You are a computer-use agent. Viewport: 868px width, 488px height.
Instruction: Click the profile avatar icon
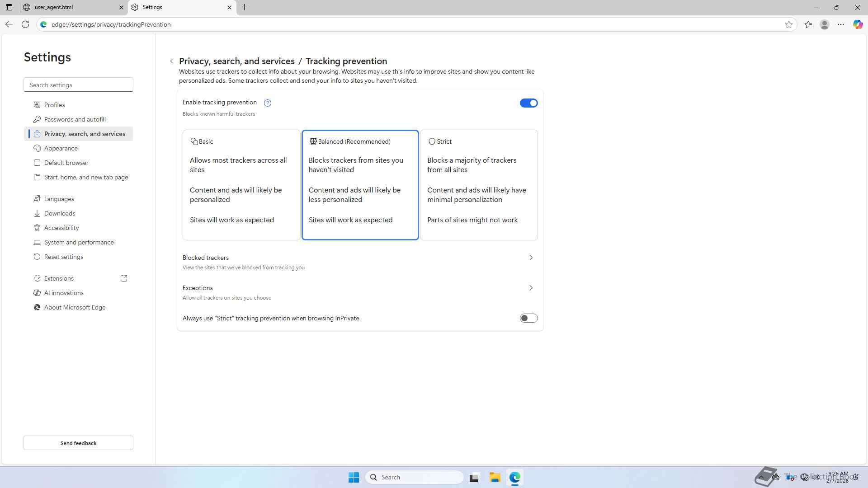(x=825, y=24)
